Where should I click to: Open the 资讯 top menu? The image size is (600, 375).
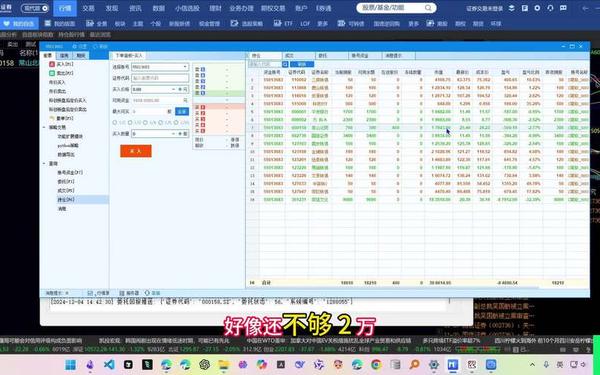[x=135, y=8]
